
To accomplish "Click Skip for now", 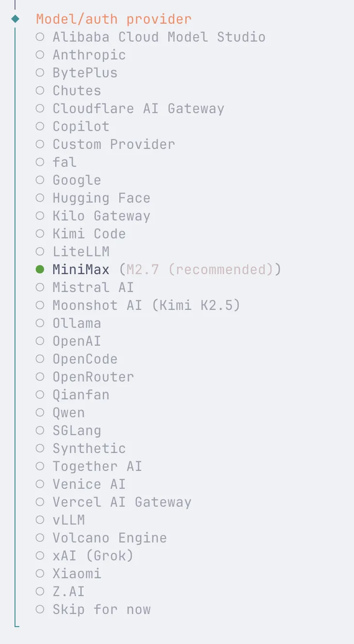I will [x=102, y=610].
